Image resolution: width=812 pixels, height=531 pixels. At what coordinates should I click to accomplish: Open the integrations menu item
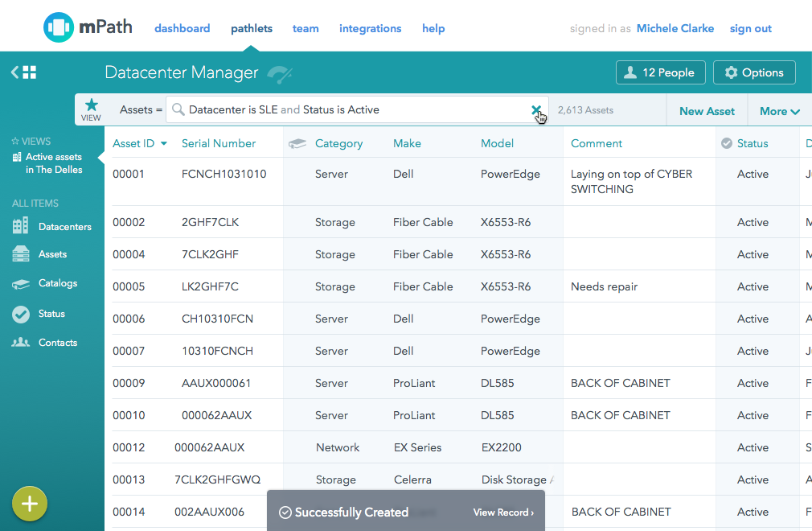[x=370, y=28]
